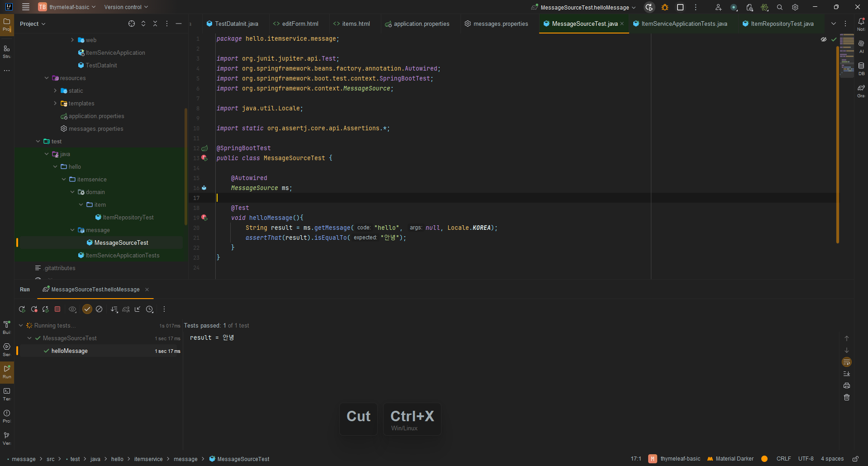Toggle the Project tool window button
Viewport: 868px width, 466px height.
coord(7,24)
